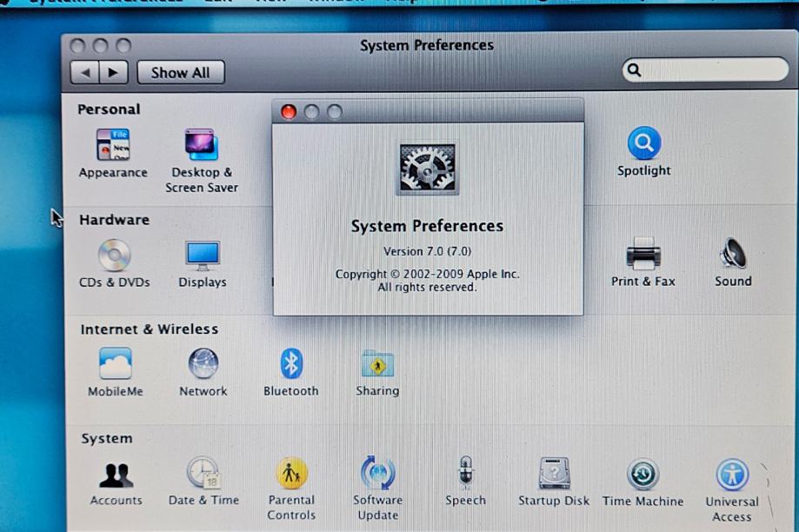Zoom the About System Preferences window
Viewport: 799px width, 532px height.
point(334,111)
